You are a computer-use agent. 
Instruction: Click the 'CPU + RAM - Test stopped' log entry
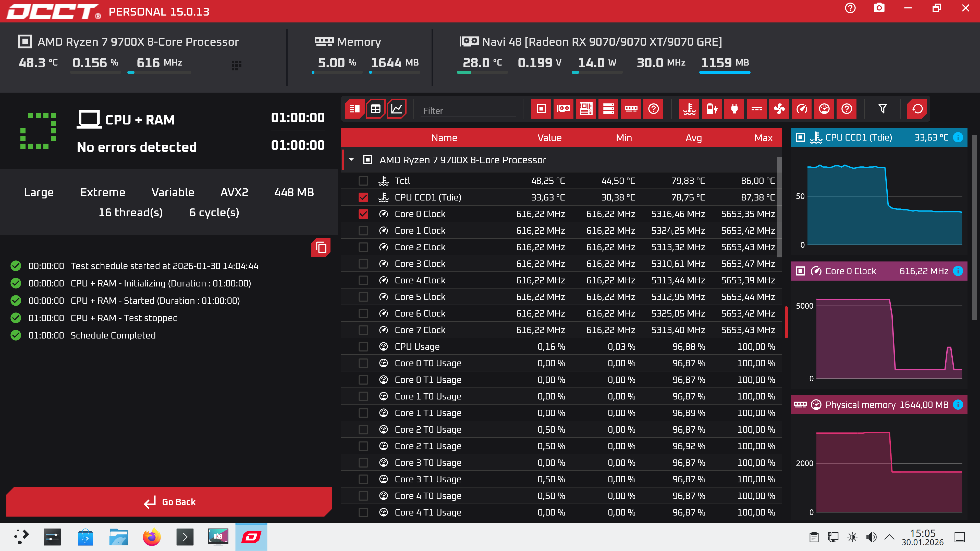[124, 318]
